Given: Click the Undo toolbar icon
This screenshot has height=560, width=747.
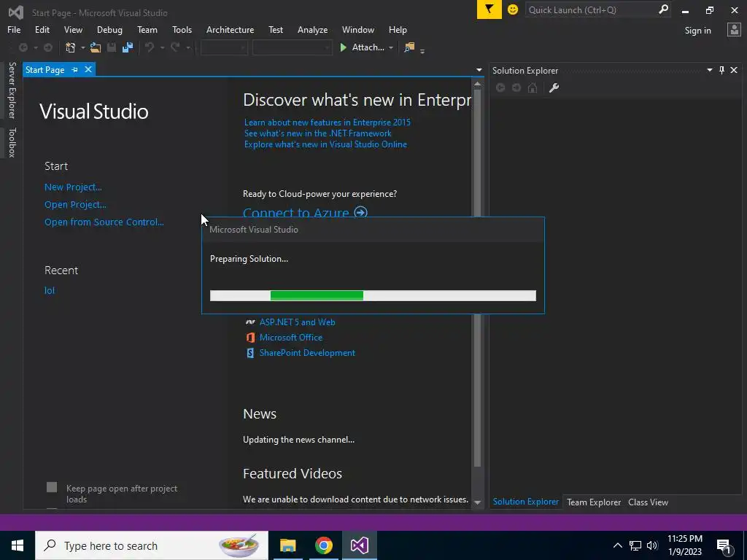Looking at the screenshot, I should tap(150, 47).
